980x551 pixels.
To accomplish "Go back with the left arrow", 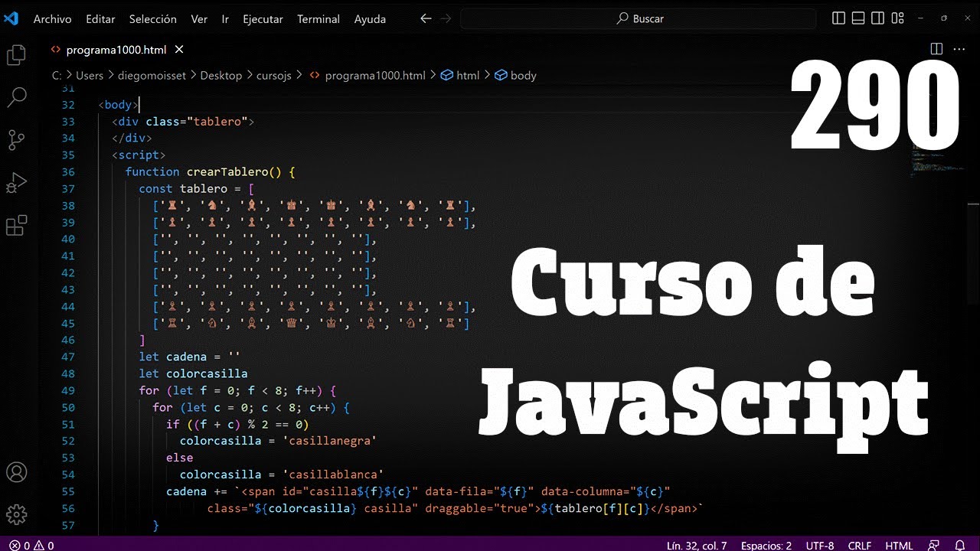I will coord(426,18).
